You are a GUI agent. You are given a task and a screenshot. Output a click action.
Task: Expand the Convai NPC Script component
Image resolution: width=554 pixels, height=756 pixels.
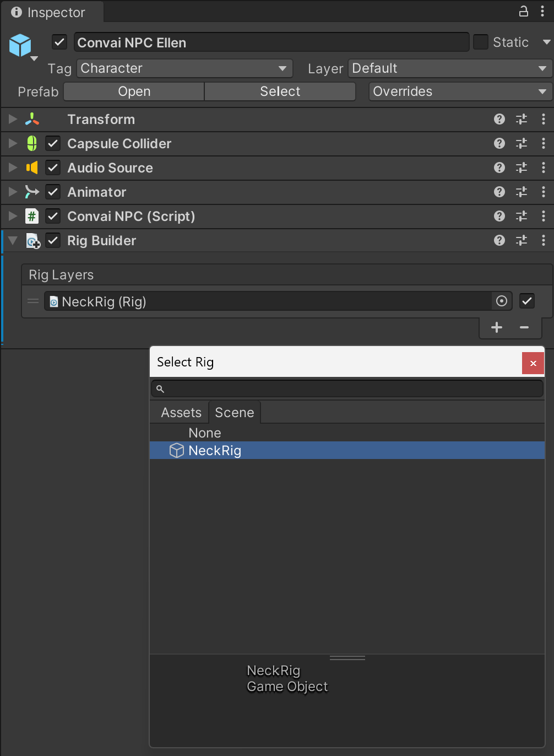coord(13,216)
